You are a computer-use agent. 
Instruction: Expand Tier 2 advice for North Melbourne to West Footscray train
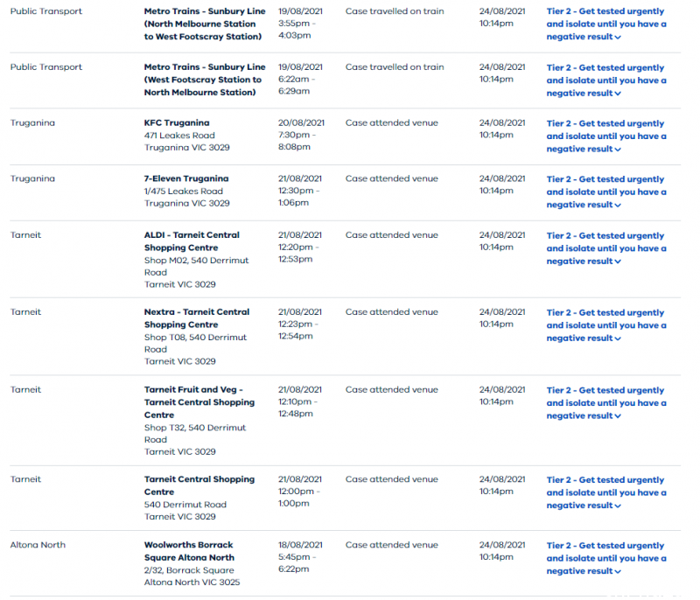tap(606, 24)
